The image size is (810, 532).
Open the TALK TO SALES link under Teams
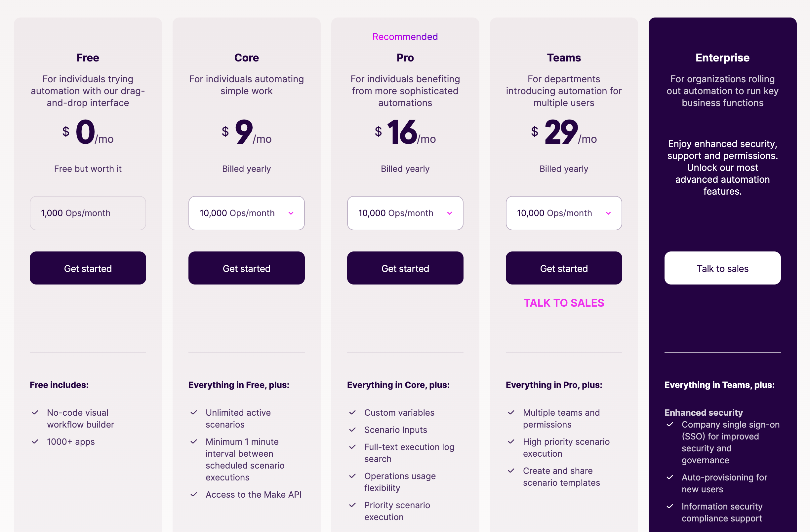coord(564,303)
